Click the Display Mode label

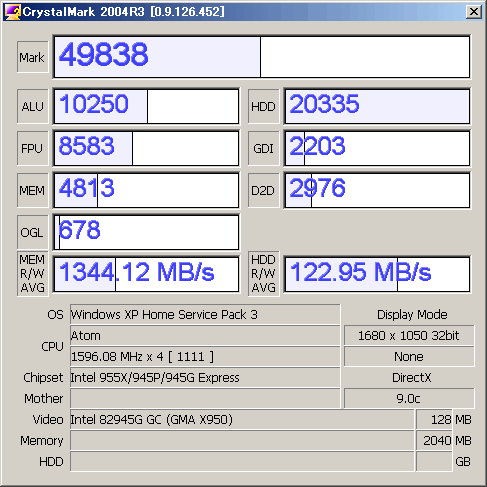pyautogui.click(x=412, y=314)
